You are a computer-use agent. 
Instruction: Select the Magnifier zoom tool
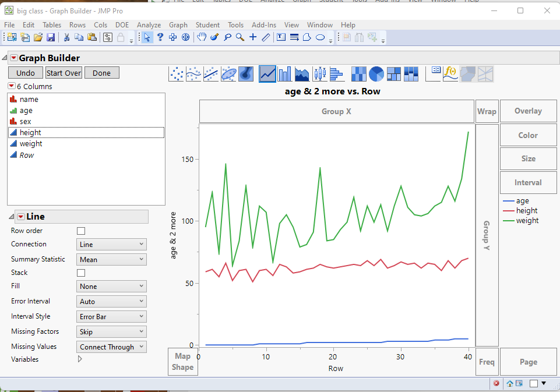240,37
